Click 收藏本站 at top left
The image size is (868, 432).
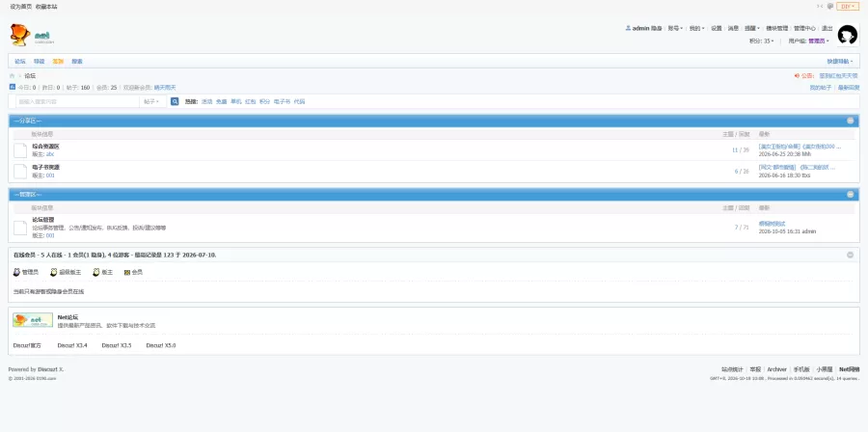point(46,7)
